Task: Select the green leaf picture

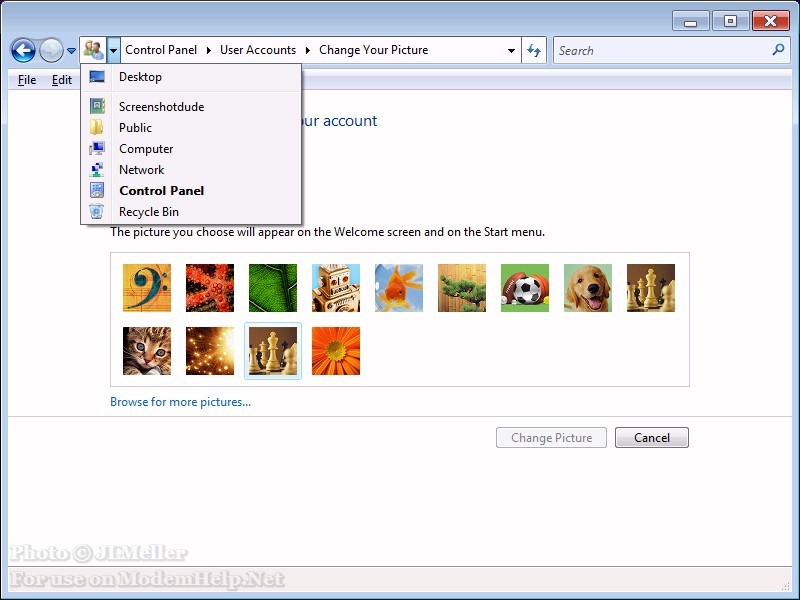Action: point(273,288)
